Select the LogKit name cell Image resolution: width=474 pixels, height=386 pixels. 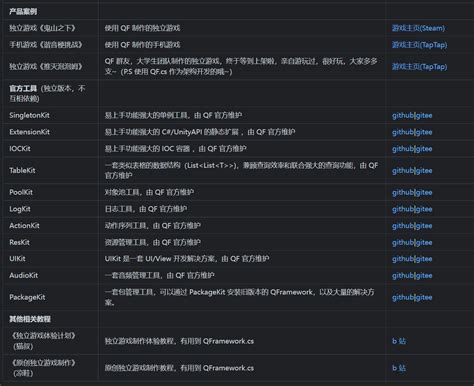coord(20,209)
